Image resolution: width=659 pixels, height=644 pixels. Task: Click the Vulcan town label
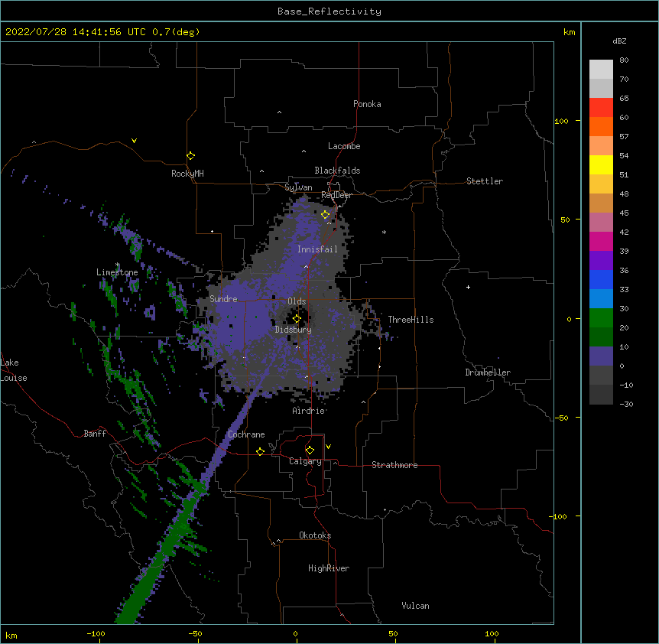(x=415, y=606)
